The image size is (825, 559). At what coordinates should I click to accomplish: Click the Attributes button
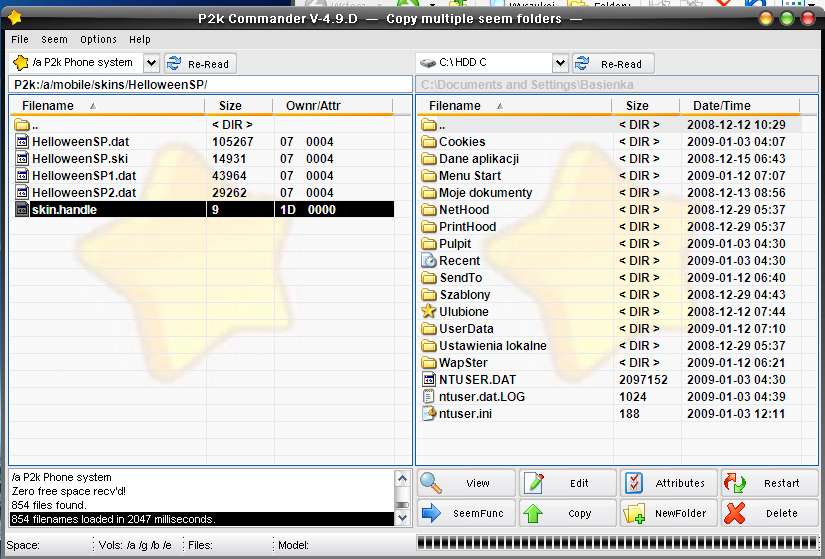[x=669, y=483]
